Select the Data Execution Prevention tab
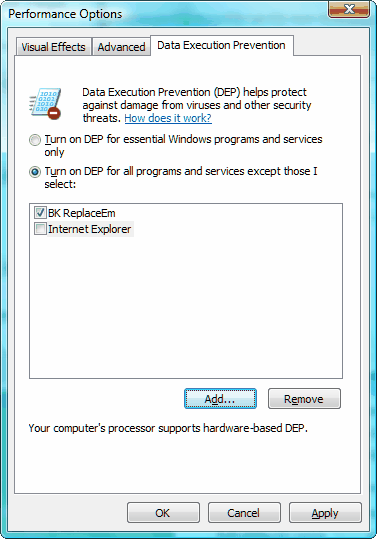The width and height of the screenshot is (377, 539). [221, 45]
